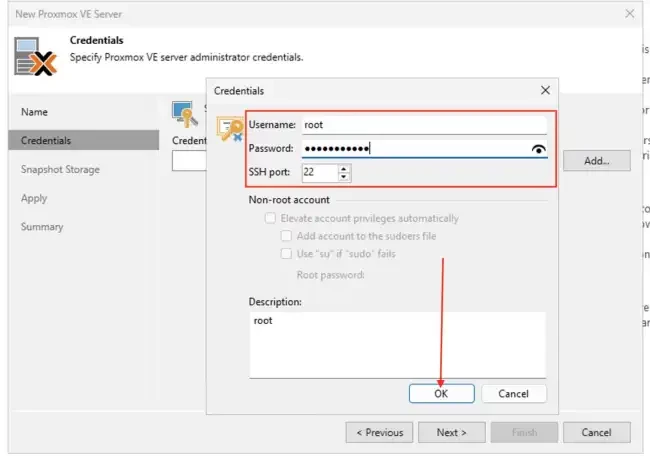Click the credentials key icon in dialog
This screenshot has width=650, height=460.
point(230,129)
